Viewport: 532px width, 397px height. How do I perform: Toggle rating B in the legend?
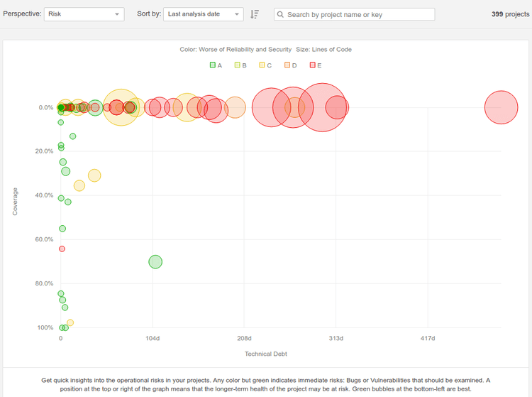coord(240,65)
